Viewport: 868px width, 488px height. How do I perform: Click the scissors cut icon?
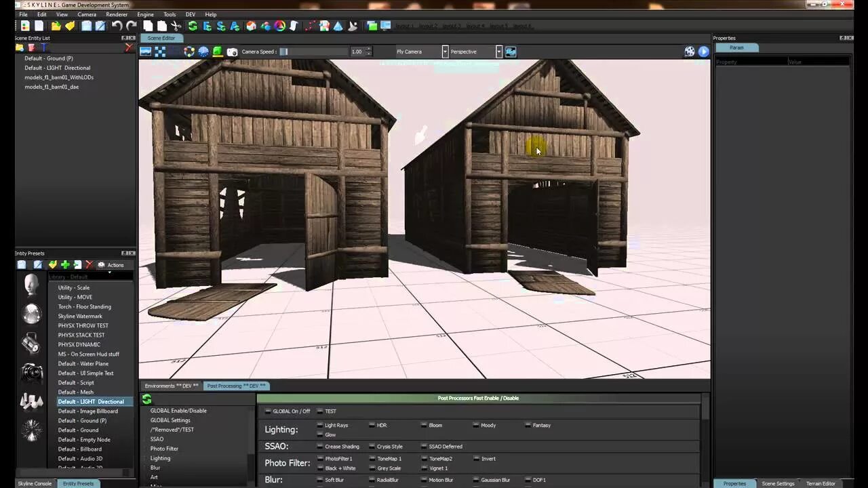point(176,26)
